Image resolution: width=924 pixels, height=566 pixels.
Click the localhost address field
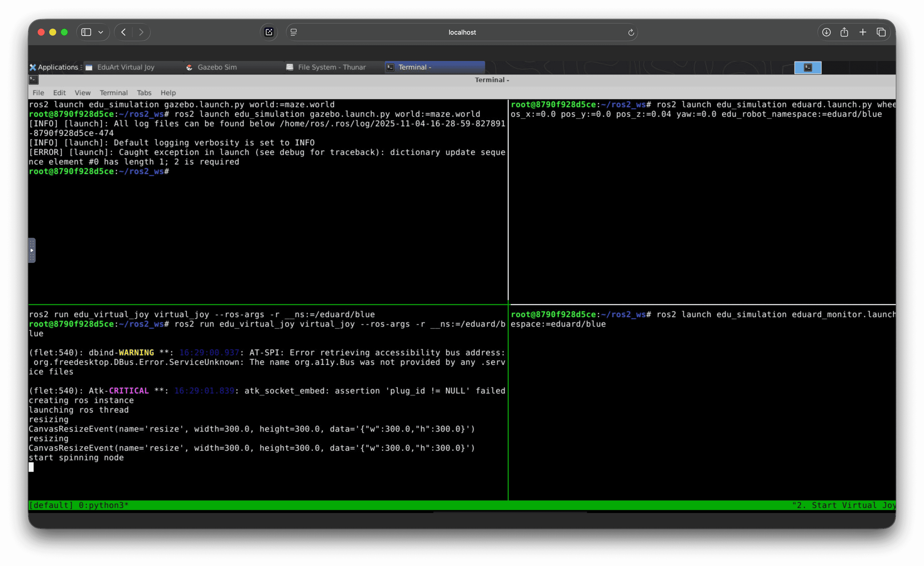462,32
